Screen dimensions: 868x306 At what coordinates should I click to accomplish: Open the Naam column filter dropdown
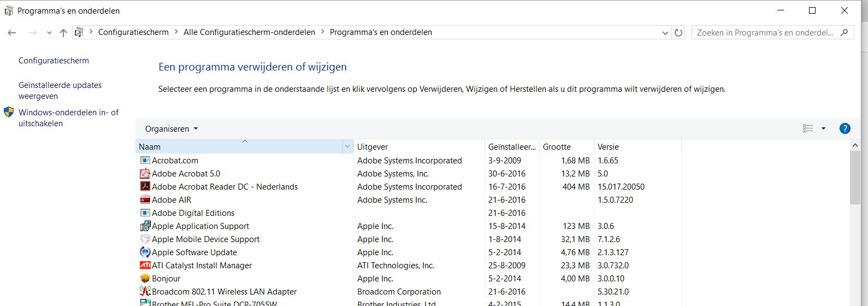(x=347, y=146)
